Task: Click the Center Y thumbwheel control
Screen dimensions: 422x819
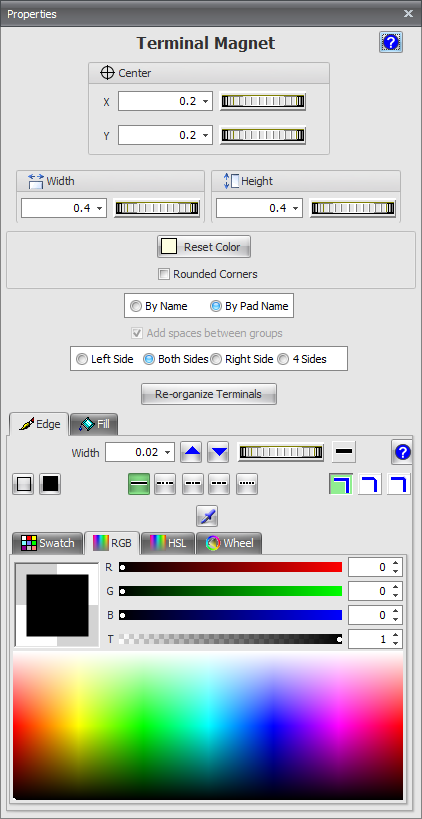Action: 263,135
